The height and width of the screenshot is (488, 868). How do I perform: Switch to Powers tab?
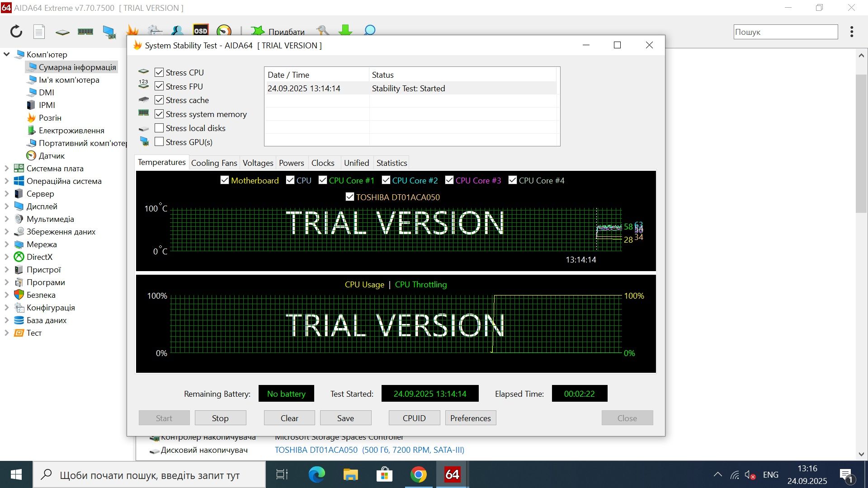point(291,163)
